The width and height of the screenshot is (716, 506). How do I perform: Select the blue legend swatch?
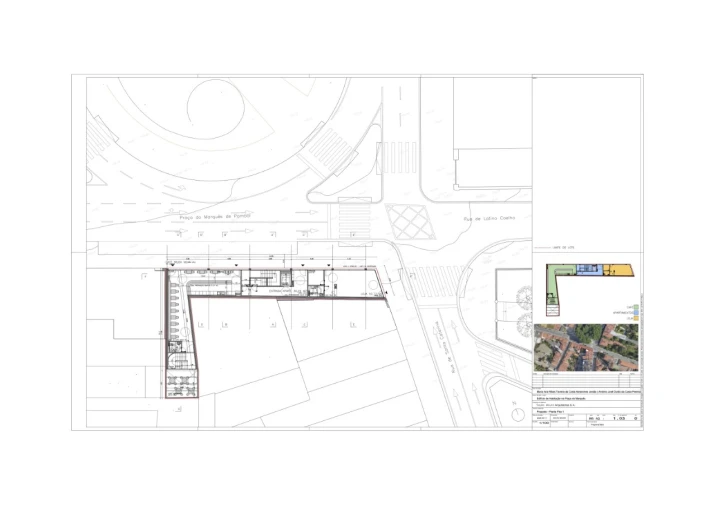click(x=636, y=312)
